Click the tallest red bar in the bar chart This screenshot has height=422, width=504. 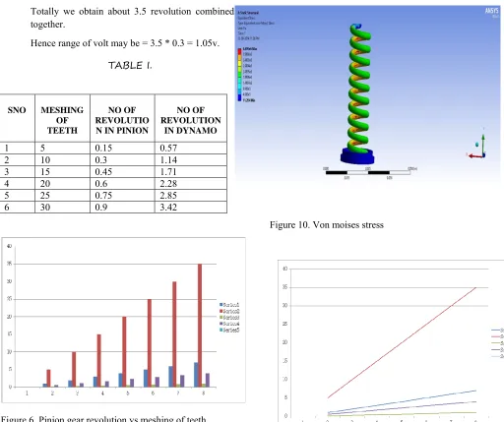point(200,326)
